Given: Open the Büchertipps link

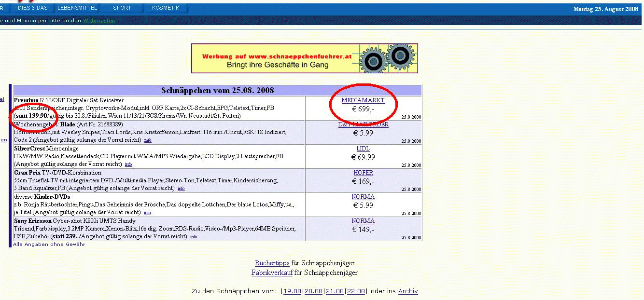Looking at the screenshot, I should click(x=272, y=263).
